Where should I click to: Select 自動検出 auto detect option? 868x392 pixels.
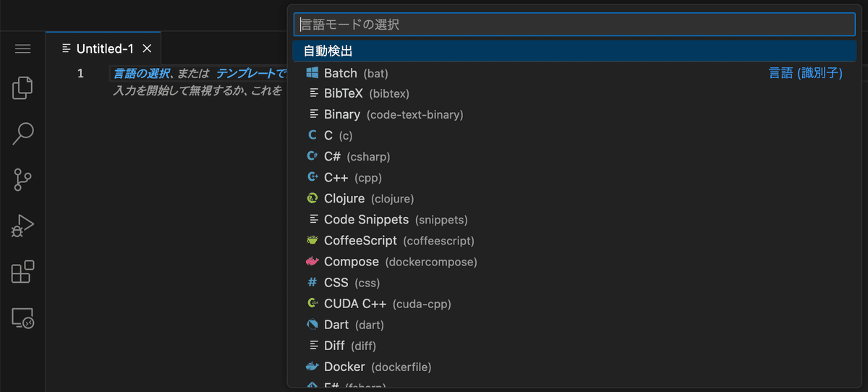click(574, 51)
